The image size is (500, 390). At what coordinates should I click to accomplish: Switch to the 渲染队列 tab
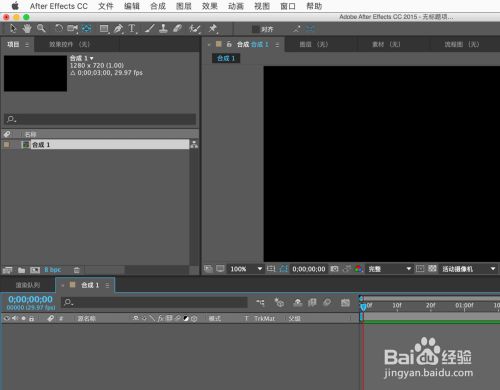coord(28,285)
